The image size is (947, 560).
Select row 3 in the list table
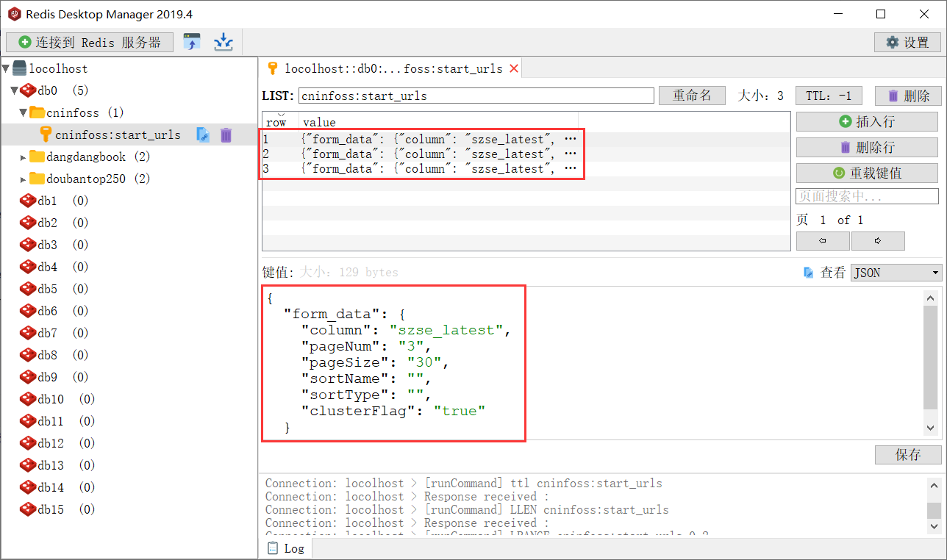pos(526,168)
